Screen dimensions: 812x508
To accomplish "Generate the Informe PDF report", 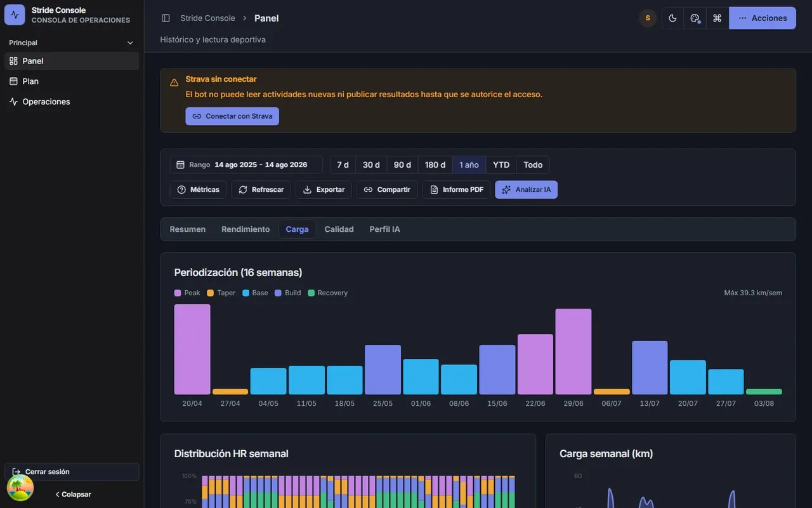I will click(457, 190).
